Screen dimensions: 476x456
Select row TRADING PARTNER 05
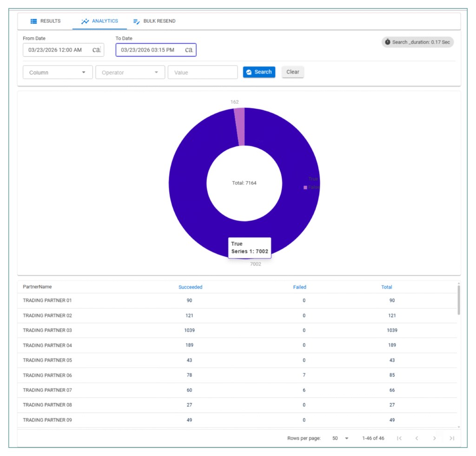click(x=238, y=360)
